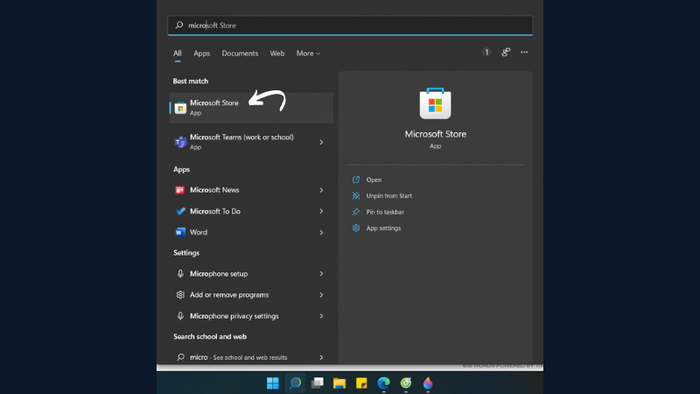The image size is (700, 394).
Task: Select the Microsoft To Do checkmark icon
Action: coord(180,211)
